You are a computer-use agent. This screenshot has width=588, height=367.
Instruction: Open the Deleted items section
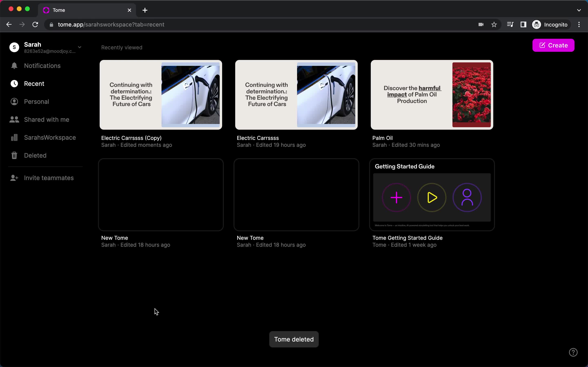(35, 155)
